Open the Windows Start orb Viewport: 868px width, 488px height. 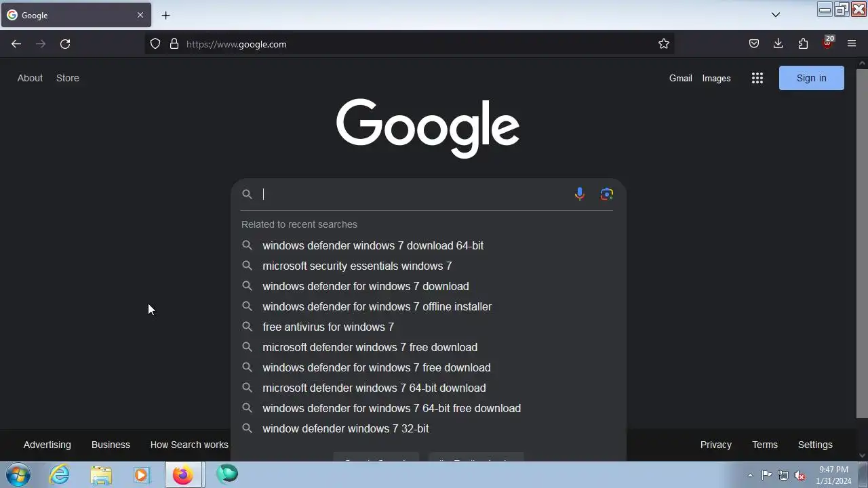pyautogui.click(x=18, y=474)
